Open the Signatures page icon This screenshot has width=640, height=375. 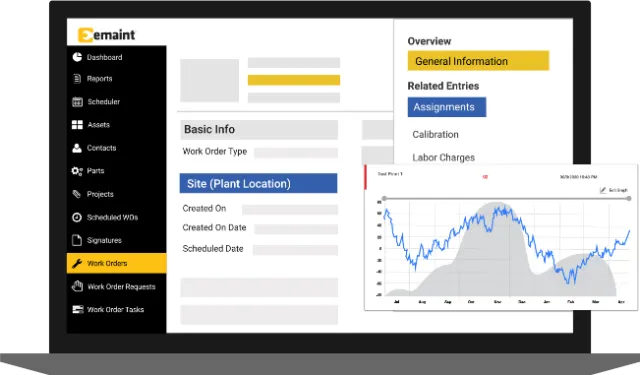pyautogui.click(x=77, y=240)
